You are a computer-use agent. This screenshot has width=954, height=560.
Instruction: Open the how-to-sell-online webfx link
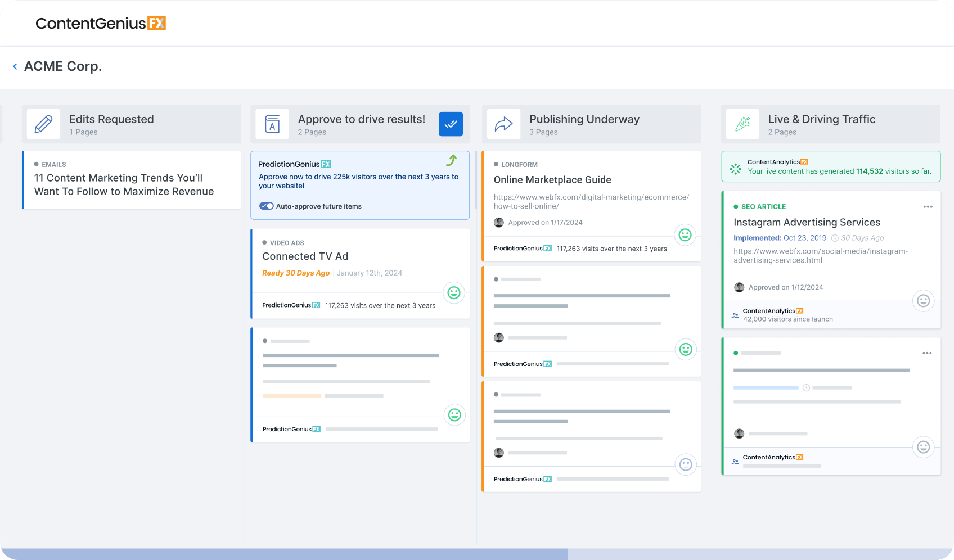tap(591, 201)
